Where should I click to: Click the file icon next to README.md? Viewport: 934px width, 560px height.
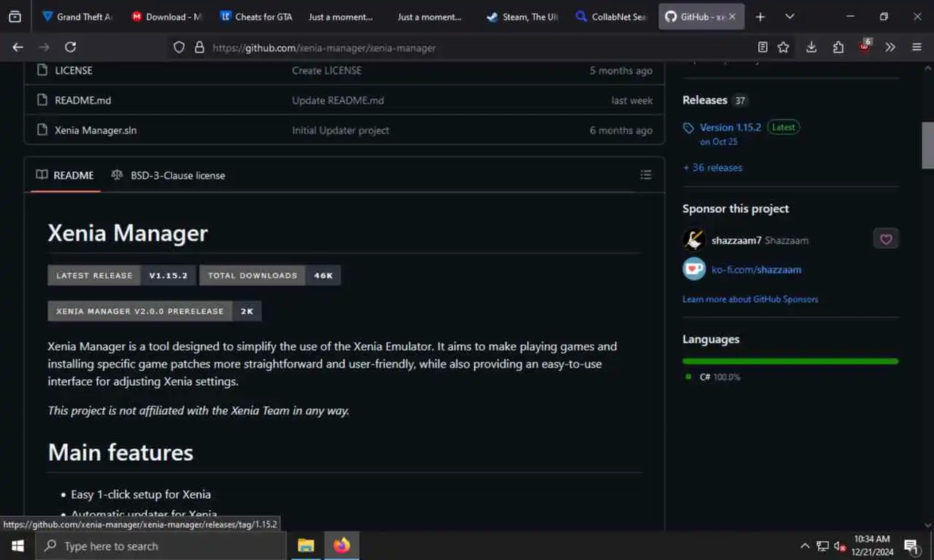click(42, 100)
